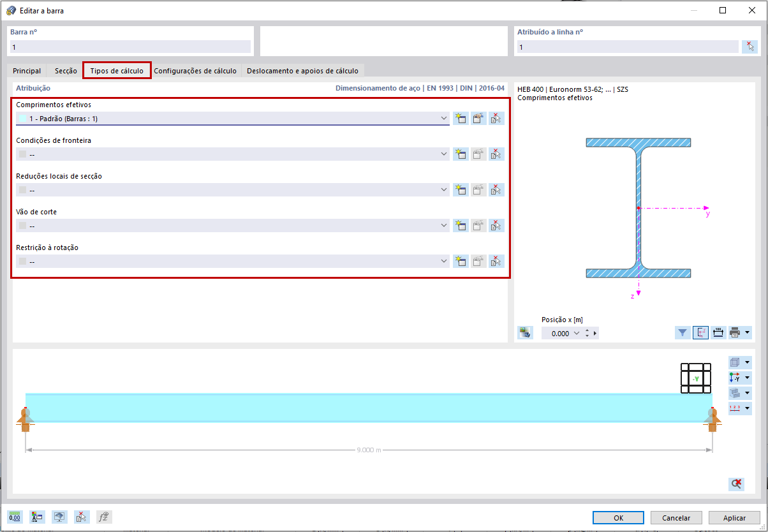
Task: Pick Vão de corte assignment in the model
Action: click(x=496, y=225)
